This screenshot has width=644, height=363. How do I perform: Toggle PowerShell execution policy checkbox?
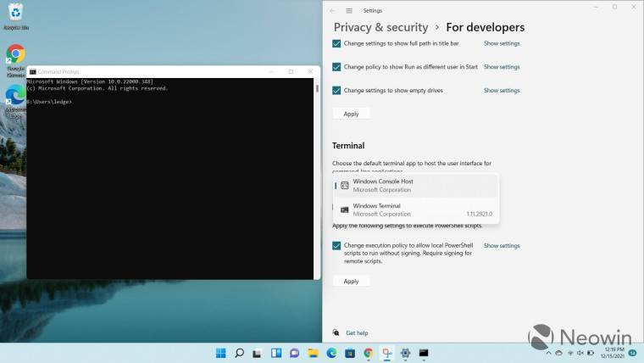[336, 246]
